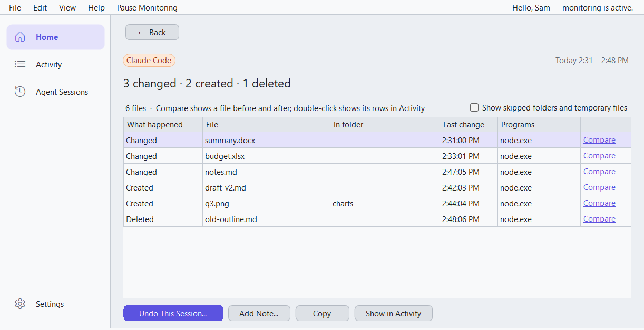The image size is (644, 330).
Task: Open the File menu
Action: point(15,8)
